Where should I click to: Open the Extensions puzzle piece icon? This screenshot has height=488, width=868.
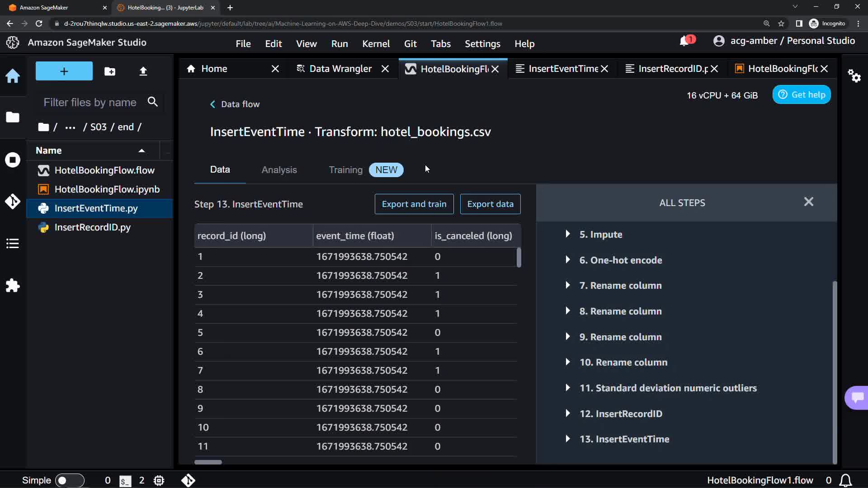pos(13,286)
